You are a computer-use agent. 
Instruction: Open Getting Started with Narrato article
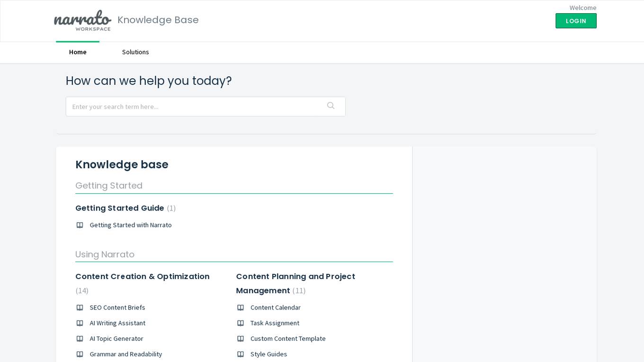pyautogui.click(x=131, y=225)
